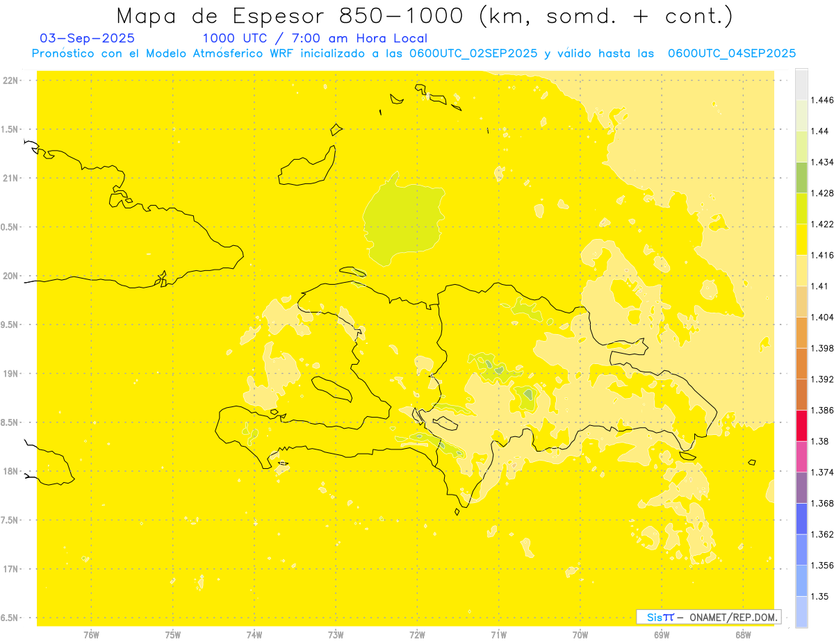
Task: Click the colorbar value '1.374'
Action: click(x=822, y=472)
